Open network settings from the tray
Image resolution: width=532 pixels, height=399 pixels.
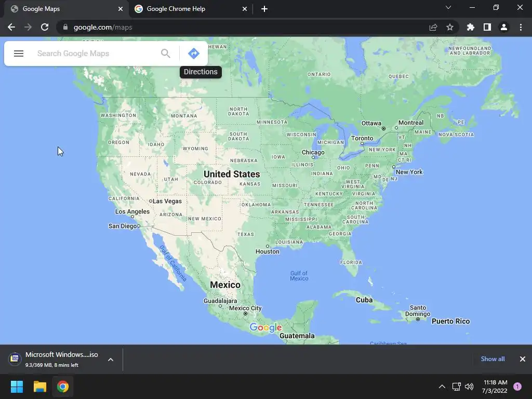point(456,387)
